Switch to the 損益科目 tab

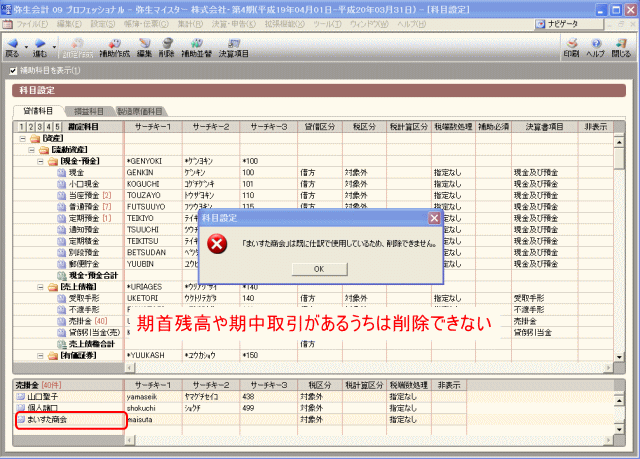[89, 111]
